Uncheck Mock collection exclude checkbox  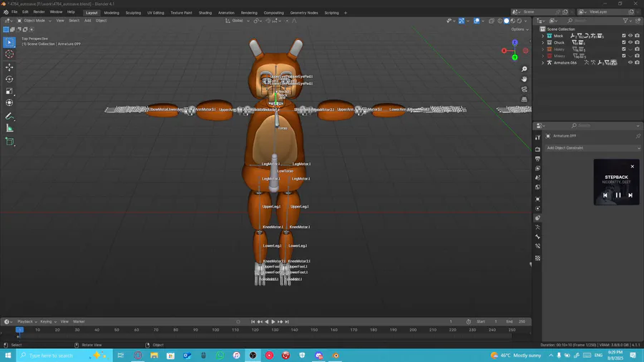coord(624,36)
